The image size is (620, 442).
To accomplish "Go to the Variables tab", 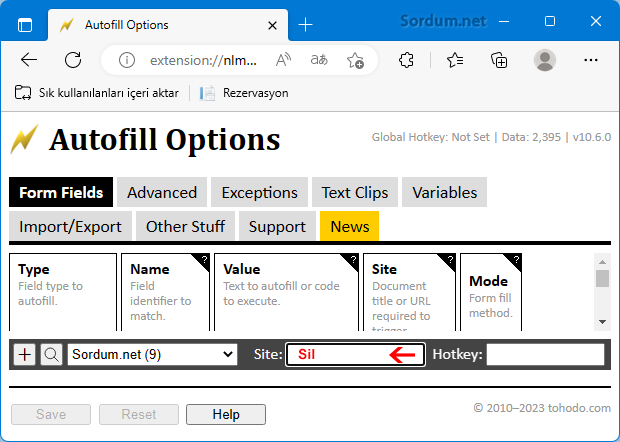I will pos(444,192).
